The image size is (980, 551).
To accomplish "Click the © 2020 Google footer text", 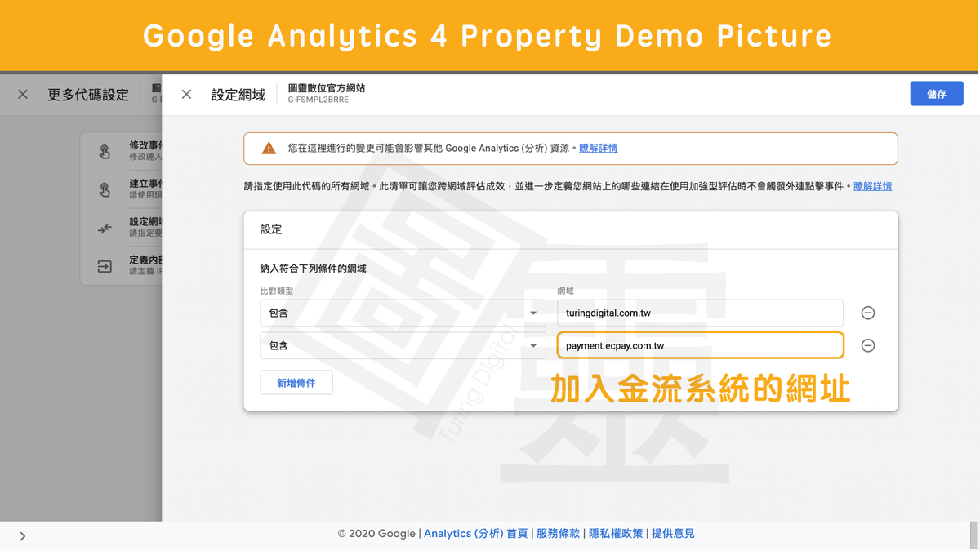I will (376, 534).
